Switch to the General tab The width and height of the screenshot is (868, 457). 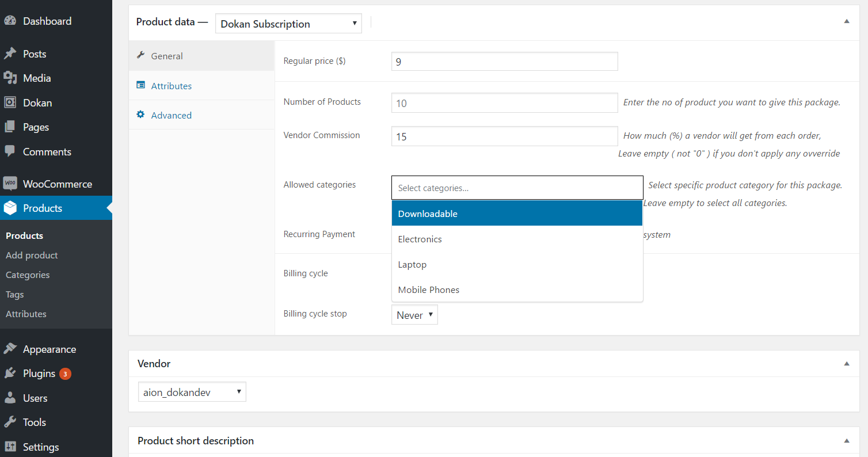(201, 56)
